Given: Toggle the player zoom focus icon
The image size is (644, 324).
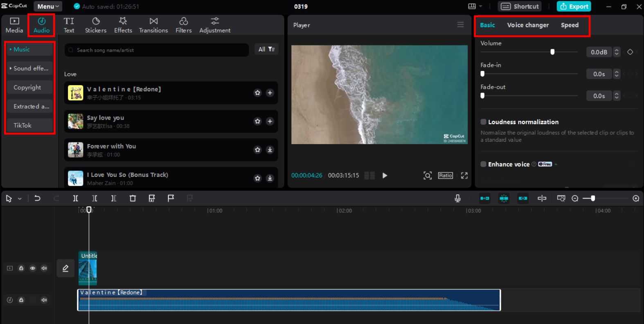Looking at the screenshot, I should (428, 175).
